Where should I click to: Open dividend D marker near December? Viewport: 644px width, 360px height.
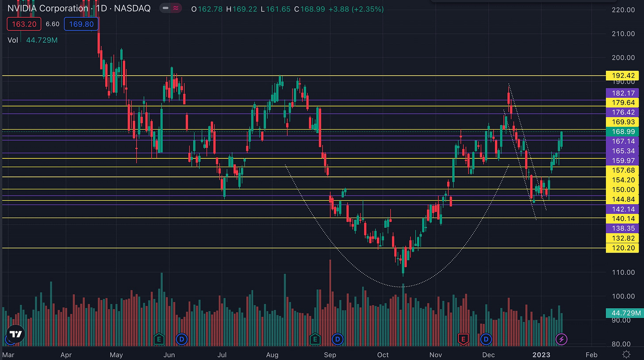click(486, 339)
